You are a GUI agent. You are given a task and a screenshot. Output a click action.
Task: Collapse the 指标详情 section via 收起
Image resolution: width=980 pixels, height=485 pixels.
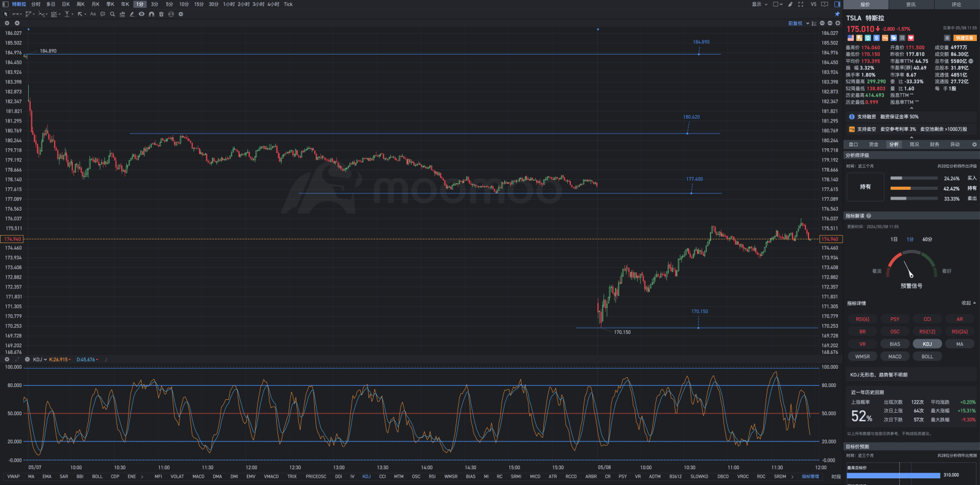[968, 303]
